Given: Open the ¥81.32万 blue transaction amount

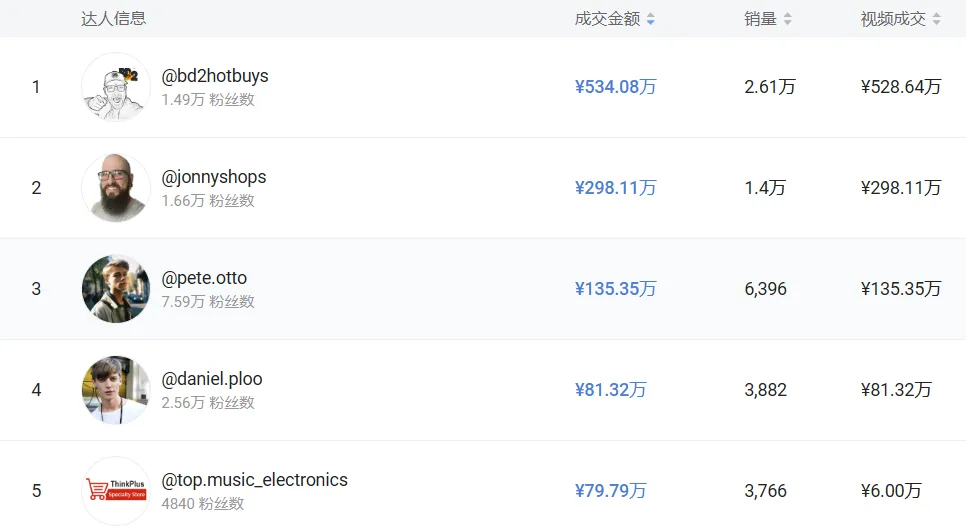Looking at the screenshot, I should coord(611,390).
